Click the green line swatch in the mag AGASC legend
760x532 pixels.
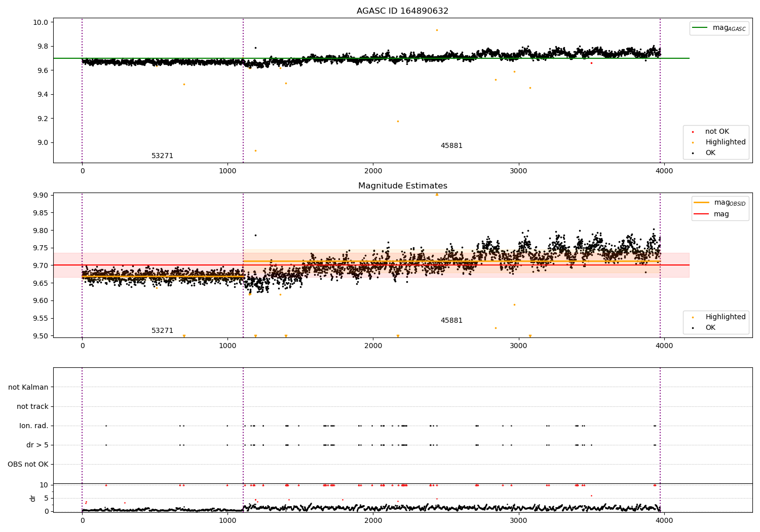coord(700,28)
